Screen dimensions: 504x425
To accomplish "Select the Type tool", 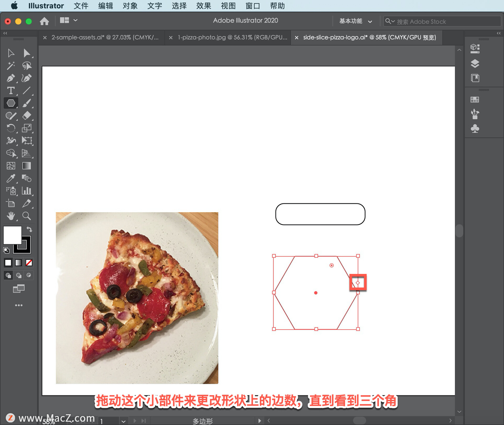I will click(x=11, y=91).
